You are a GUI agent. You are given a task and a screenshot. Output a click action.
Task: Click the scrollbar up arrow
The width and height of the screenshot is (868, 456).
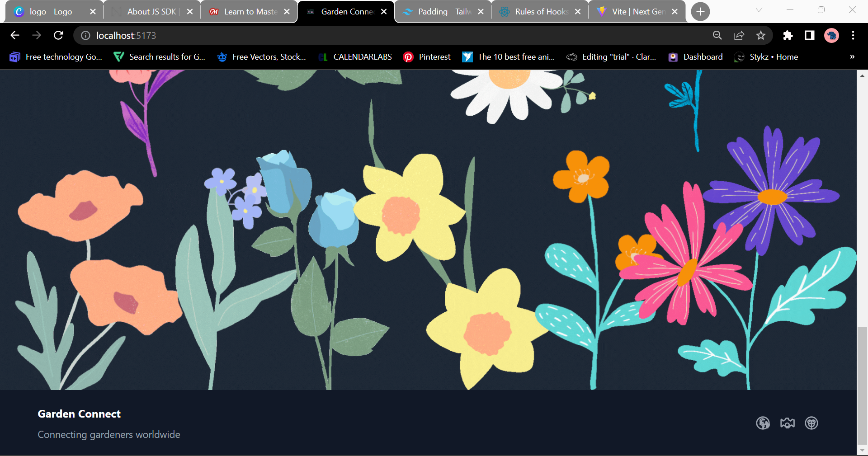(x=863, y=75)
